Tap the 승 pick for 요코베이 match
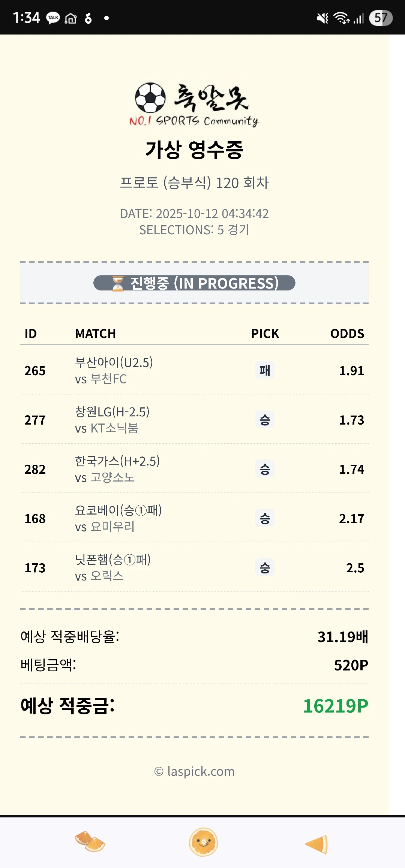Image resolution: width=405 pixels, height=868 pixels. tap(265, 518)
